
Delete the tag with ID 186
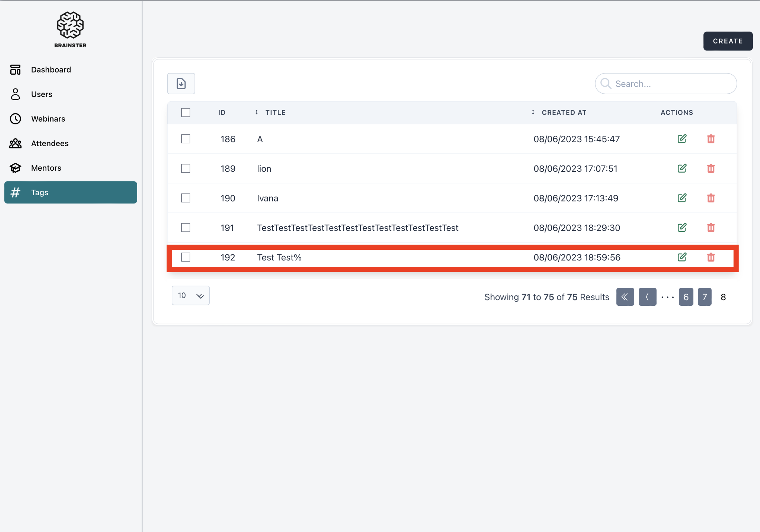(x=711, y=139)
